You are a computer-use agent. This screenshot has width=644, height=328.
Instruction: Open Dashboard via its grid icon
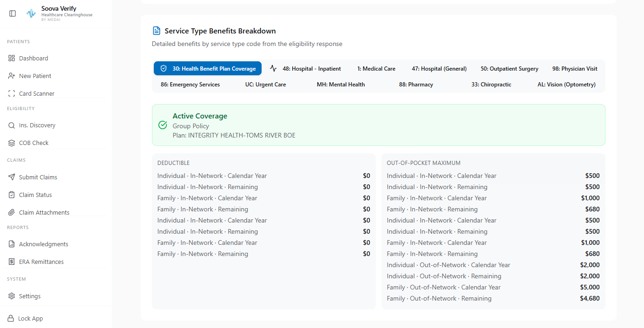click(x=12, y=58)
